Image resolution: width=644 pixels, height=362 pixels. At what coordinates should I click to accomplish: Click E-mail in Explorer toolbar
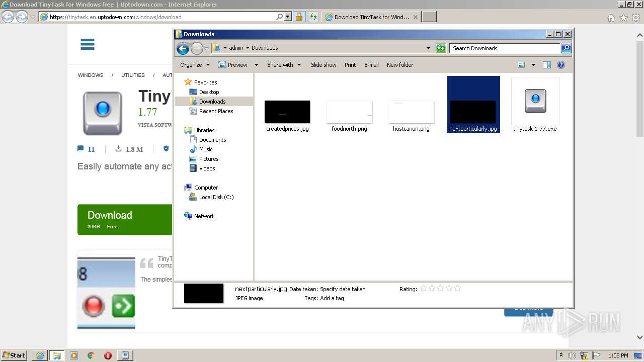371,65
